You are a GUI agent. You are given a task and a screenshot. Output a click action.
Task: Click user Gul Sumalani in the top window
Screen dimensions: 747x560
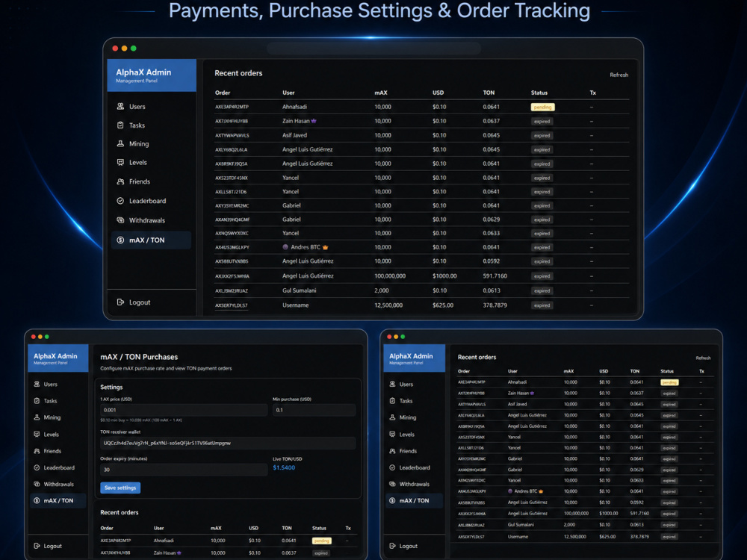[x=300, y=290]
